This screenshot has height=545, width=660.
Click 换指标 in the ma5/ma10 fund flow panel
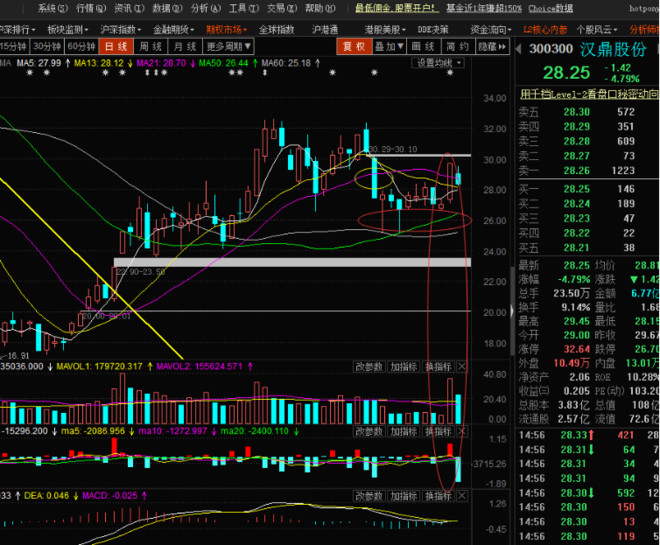click(438, 431)
